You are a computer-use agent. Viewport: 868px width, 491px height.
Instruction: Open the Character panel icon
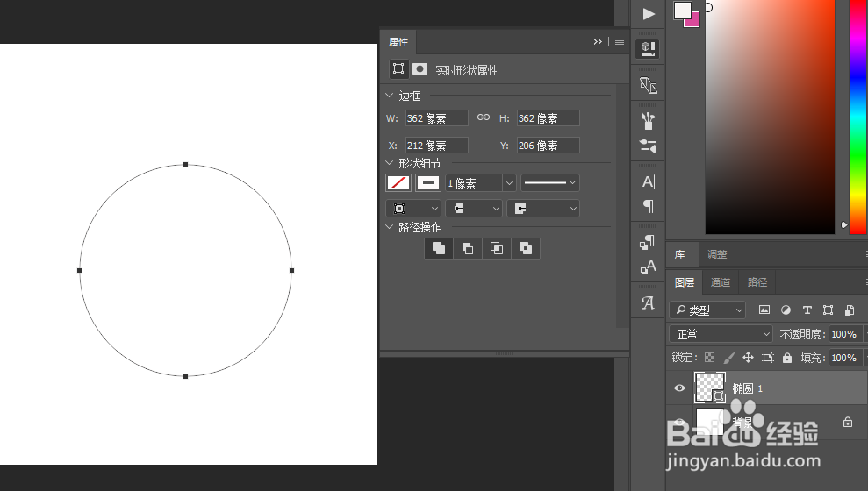coord(648,181)
